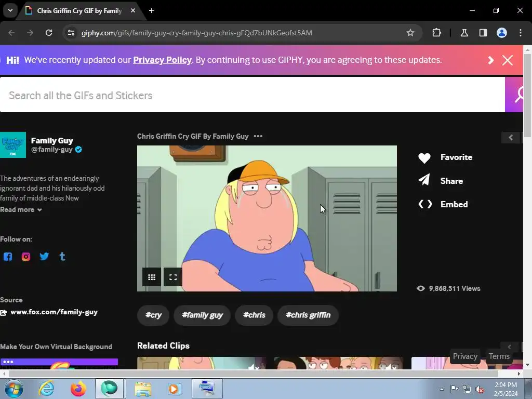Open a new browser tab
Viewport: 532px width, 399px height.
152,10
